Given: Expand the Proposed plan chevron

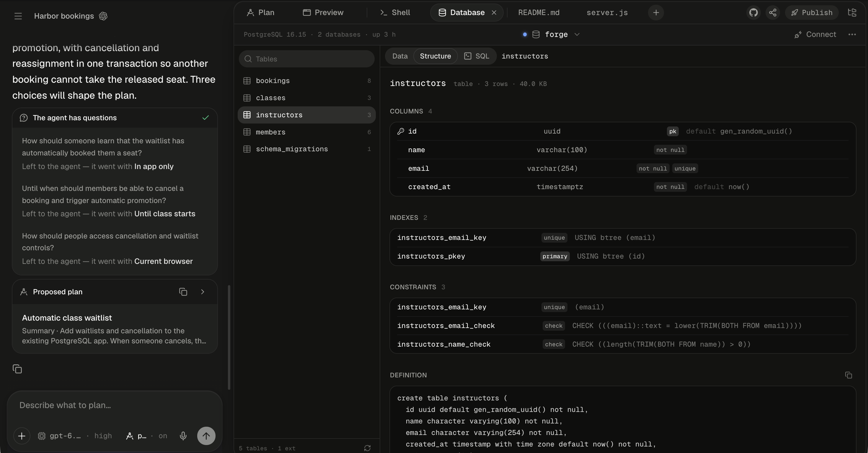Looking at the screenshot, I should click(x=203, y=292).
